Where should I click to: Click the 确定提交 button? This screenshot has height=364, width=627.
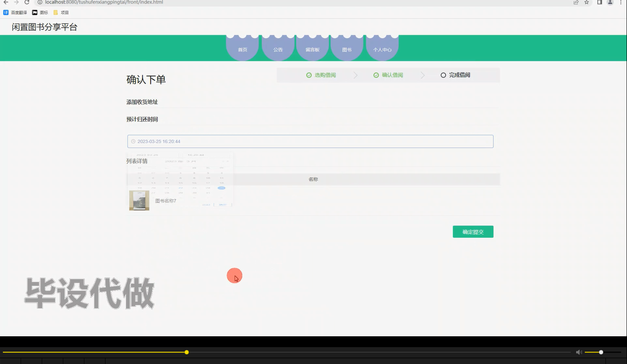click(x=473, y=232)
